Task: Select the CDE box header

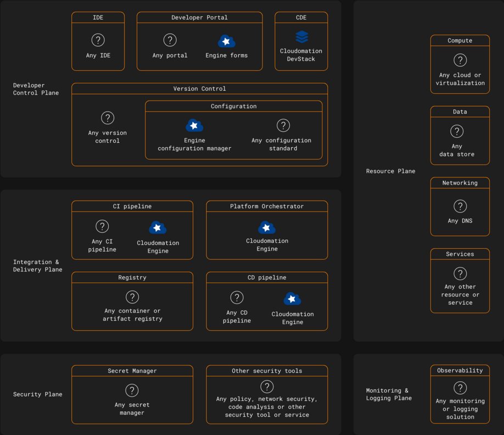Action: click(301, 18)
